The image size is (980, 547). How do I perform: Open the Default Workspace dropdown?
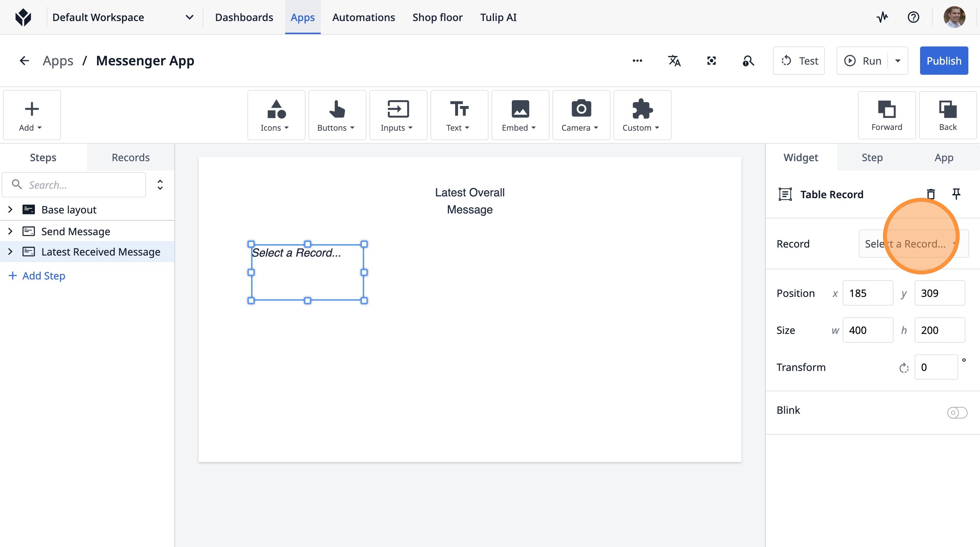[x=122, y=17]
